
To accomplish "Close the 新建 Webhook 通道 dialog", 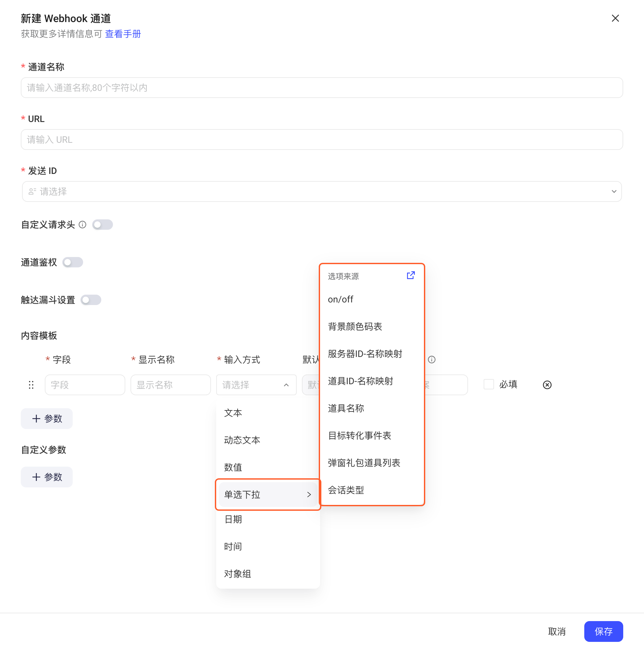I will [x=615, y=18].
